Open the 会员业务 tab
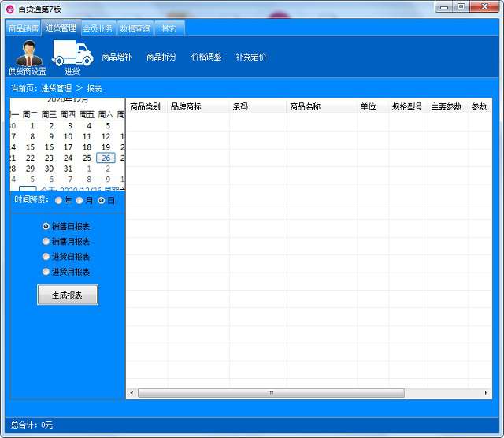This screenshot has width=504, height=438. click(x=98, y=28)
